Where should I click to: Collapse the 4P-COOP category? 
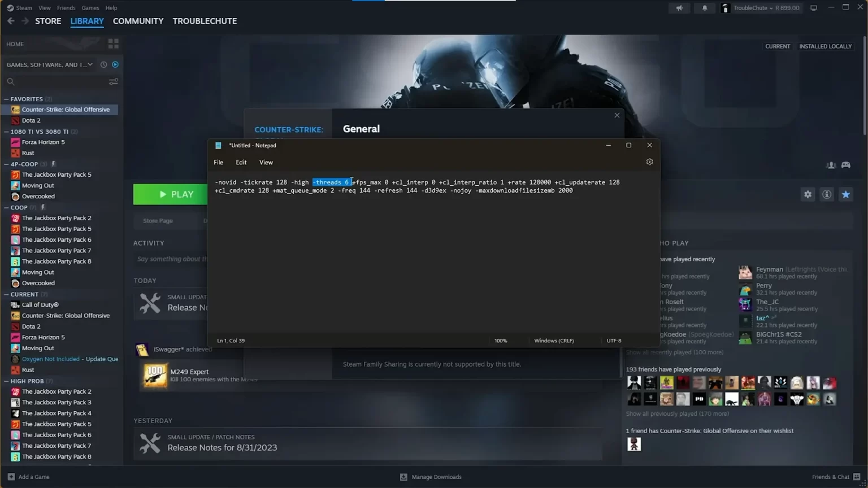tap(6, 164)
